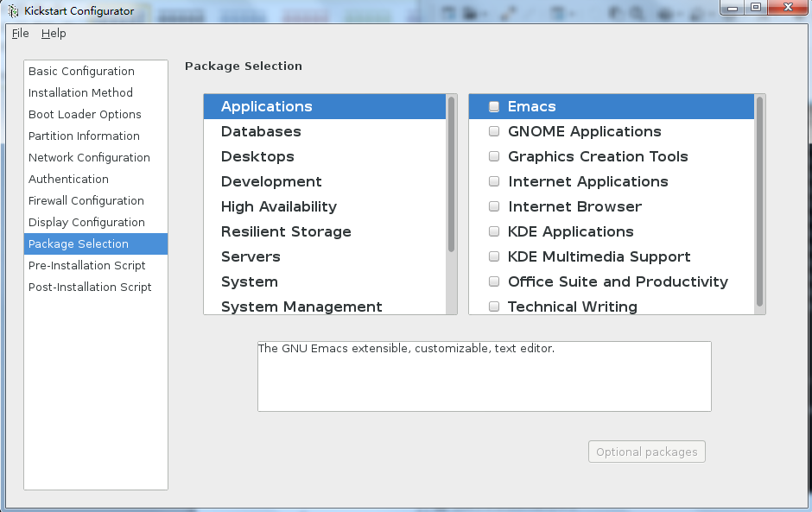Click the Kickstart Configurator title bar icon
Viewport: 812px width, 512px height.
point(13,11)
